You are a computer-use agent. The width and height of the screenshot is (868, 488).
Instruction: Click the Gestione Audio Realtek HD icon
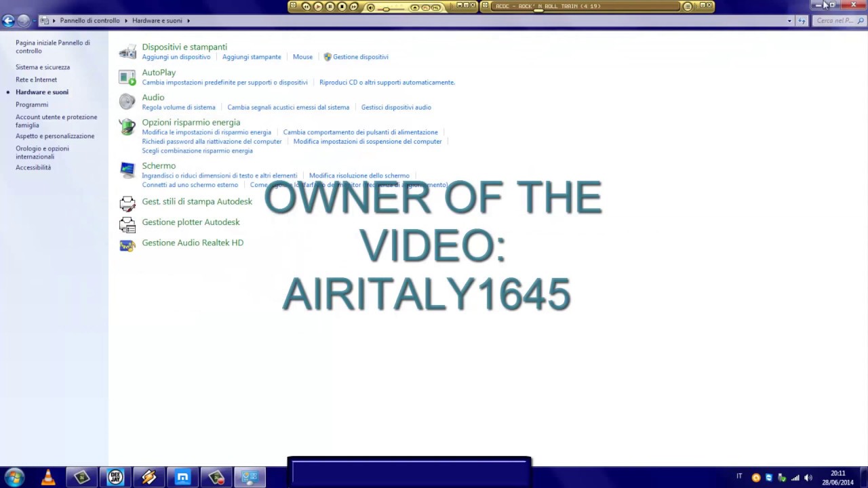(x=127, y=245)
